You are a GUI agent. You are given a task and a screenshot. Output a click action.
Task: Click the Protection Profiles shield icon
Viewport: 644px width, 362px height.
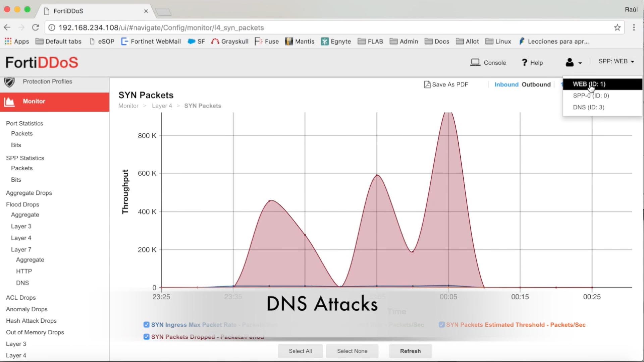click(x=9, y=82)
